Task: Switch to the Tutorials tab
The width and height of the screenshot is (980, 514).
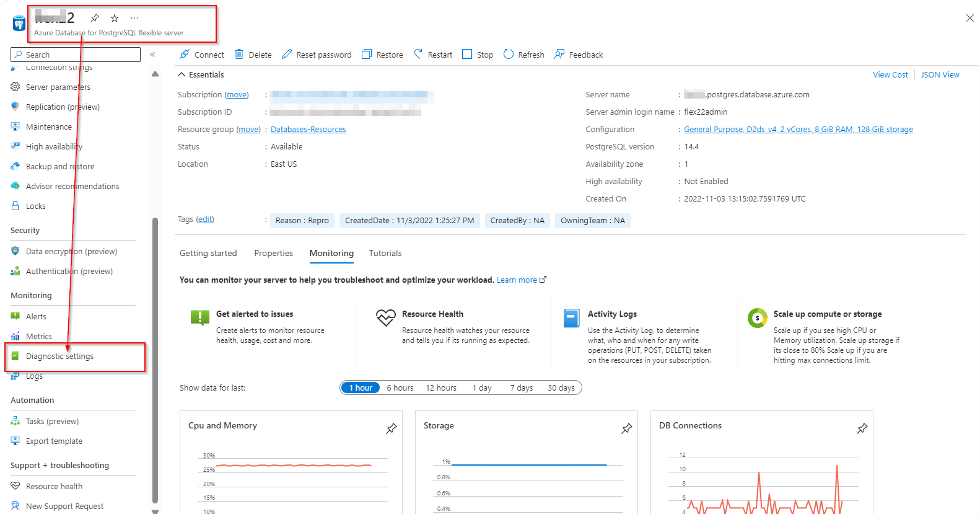Action: click(x=385, y=253)
